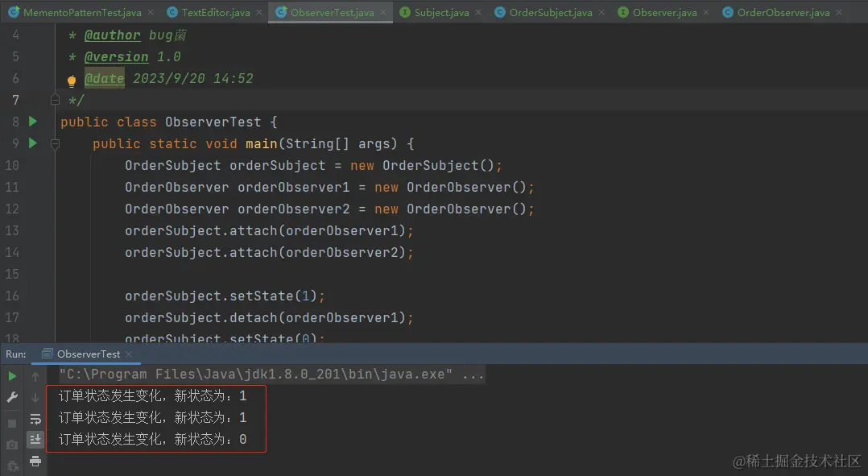The image size is (868, 476).
Task: Collapse the main method fold marker
Action: [x=55, y=144]
